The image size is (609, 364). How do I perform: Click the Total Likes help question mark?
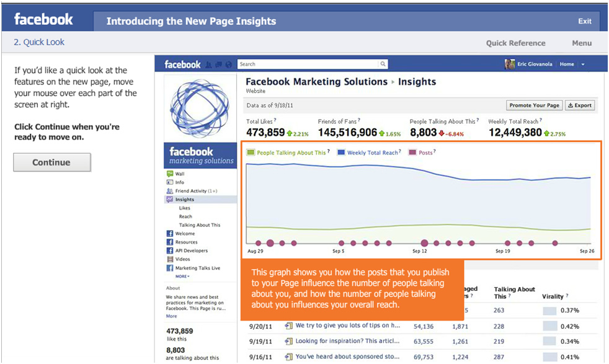click(x=275, y=120)
